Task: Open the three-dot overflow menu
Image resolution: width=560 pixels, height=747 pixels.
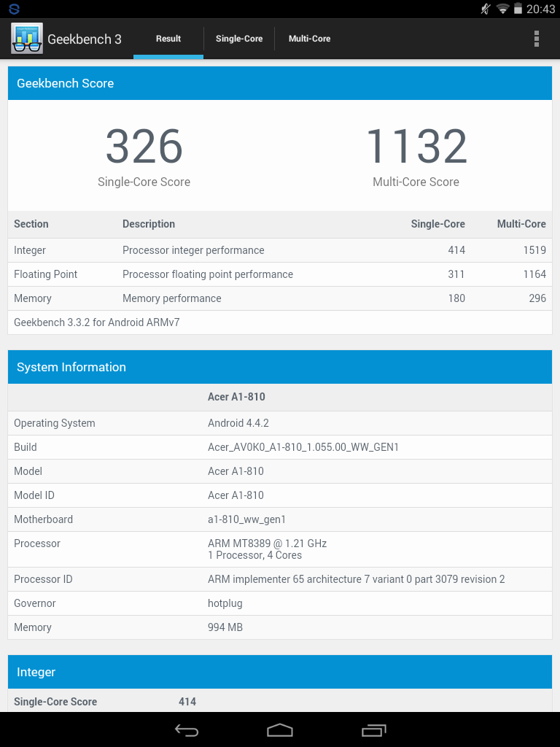Action: coord(536,39)
